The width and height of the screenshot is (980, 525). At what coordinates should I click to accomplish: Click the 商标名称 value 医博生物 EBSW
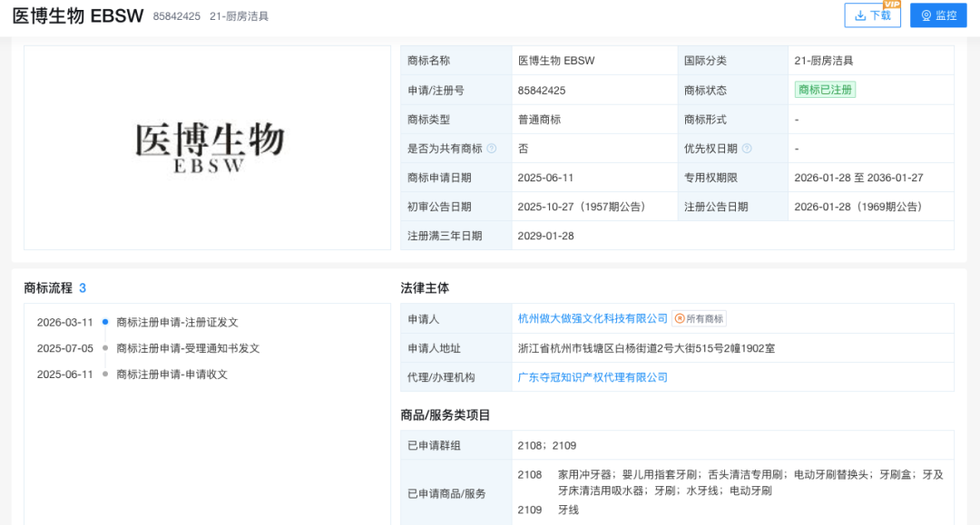coord(556,61)
